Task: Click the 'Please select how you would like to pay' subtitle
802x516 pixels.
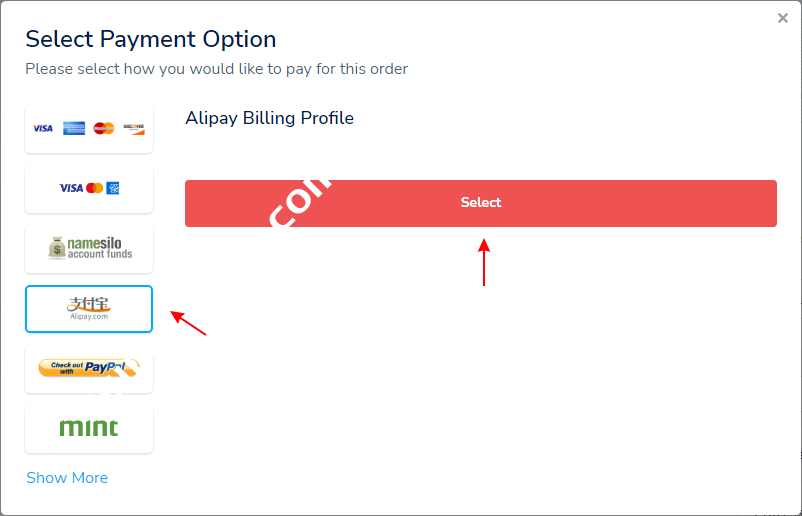Action: 216,69
